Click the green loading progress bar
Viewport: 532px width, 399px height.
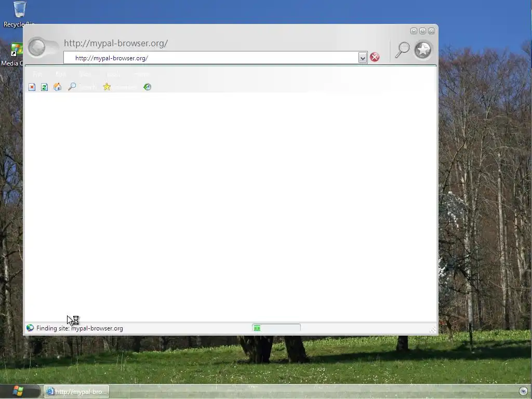pos(276,328)
